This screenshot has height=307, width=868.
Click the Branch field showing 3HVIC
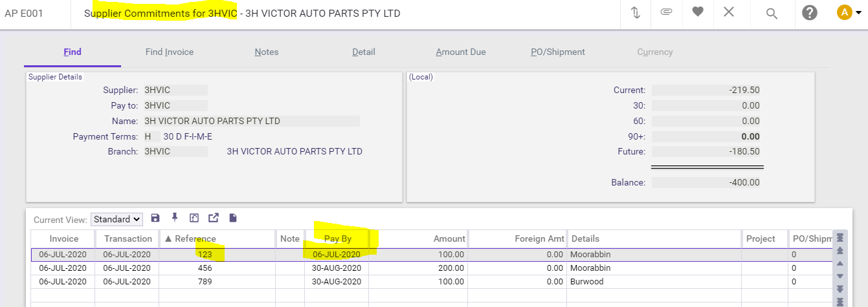coord(175,151)
